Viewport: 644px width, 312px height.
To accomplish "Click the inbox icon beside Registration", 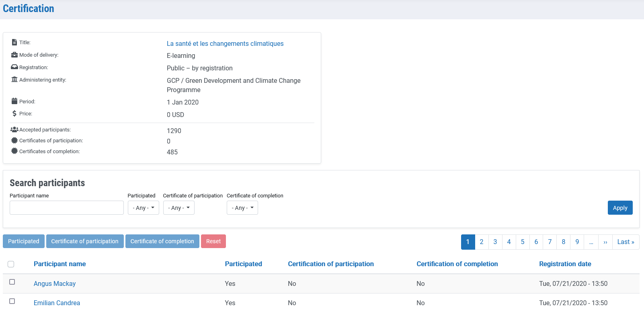I will coord(14,67).
